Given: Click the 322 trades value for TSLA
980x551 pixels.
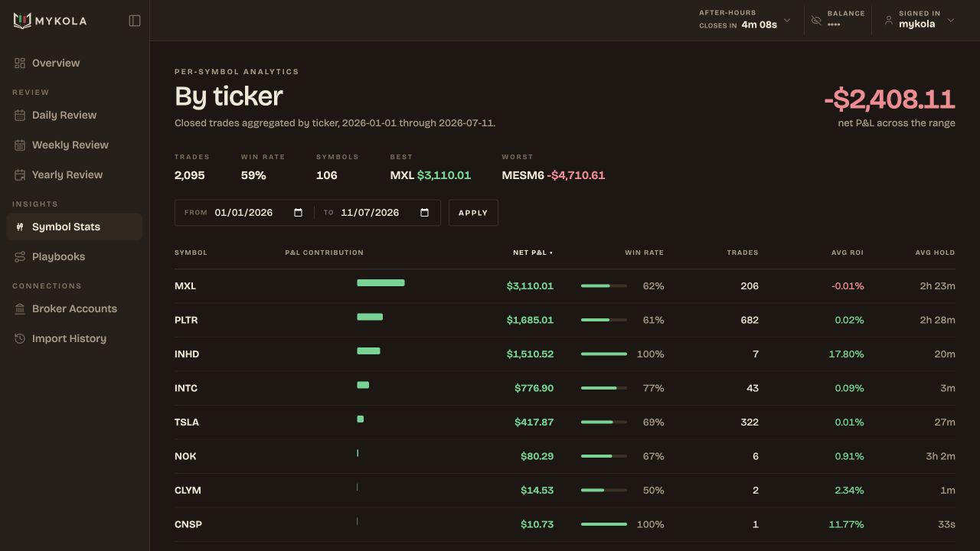Looking at the screenshot, I should (750, 422).
